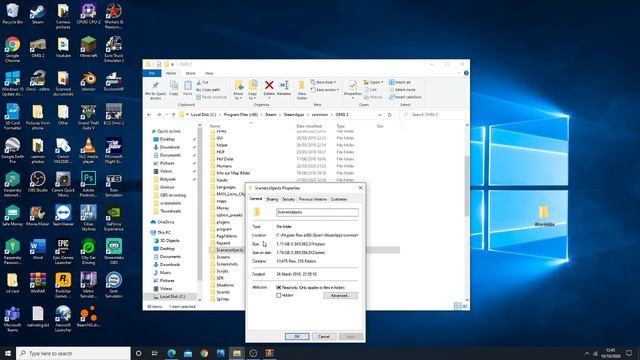Open the File tab in Explorer
The width and height of the screenshot is (640, 360).
[152, 73]
